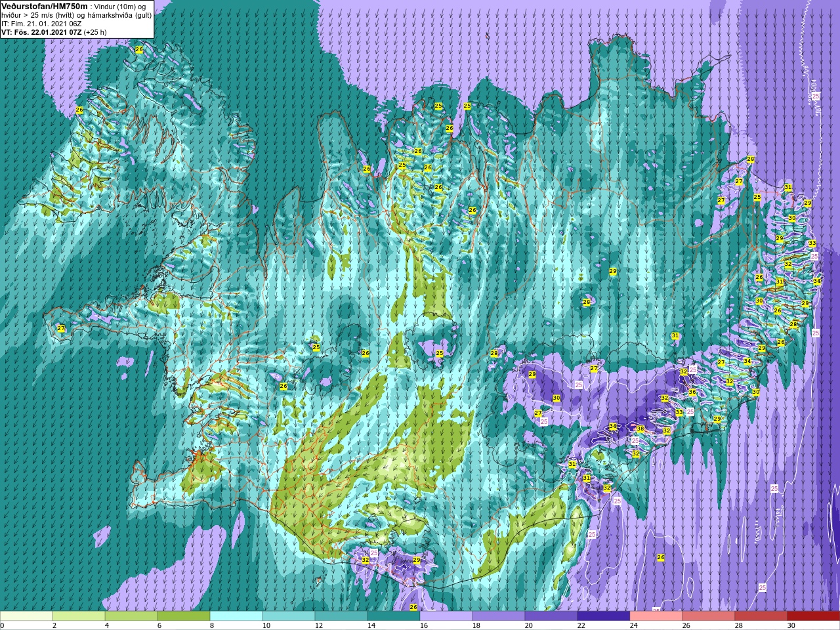The width and height of the screenshot is (840, 630).
Task: Click the dark red above-30 m/s legend swatch
Action: (814, 617)
